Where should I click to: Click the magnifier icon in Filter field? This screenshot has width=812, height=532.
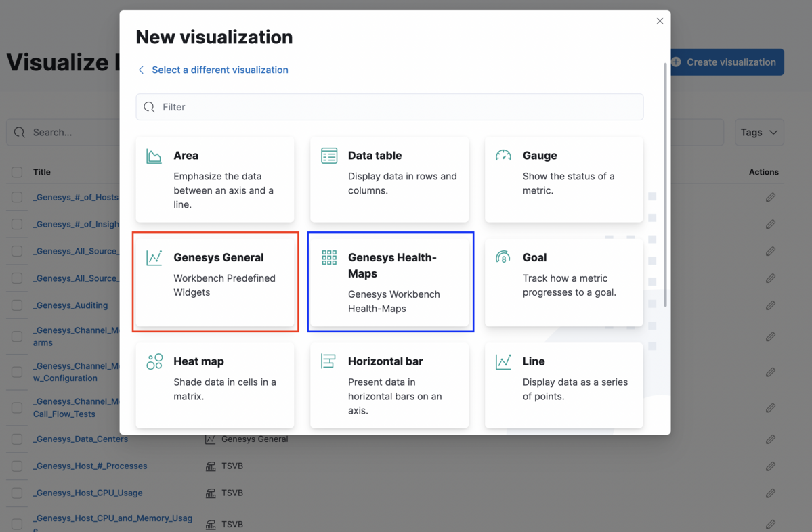[x=149, y=107]
